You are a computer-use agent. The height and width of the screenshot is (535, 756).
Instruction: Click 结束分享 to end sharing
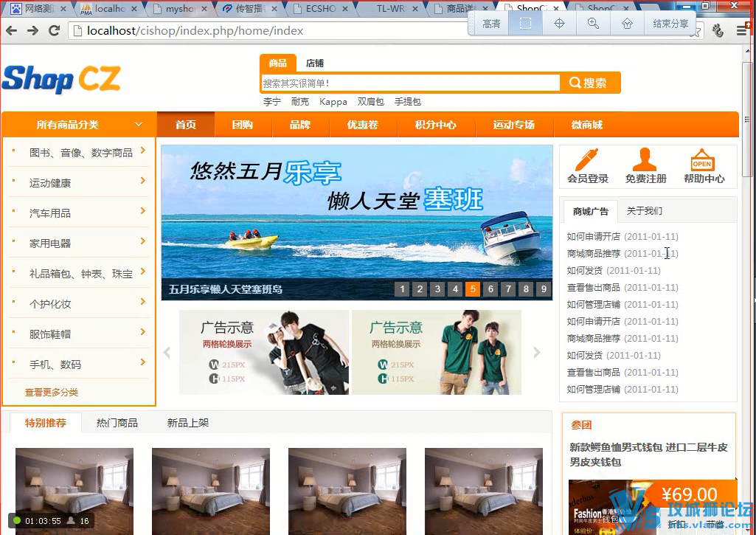670,24
